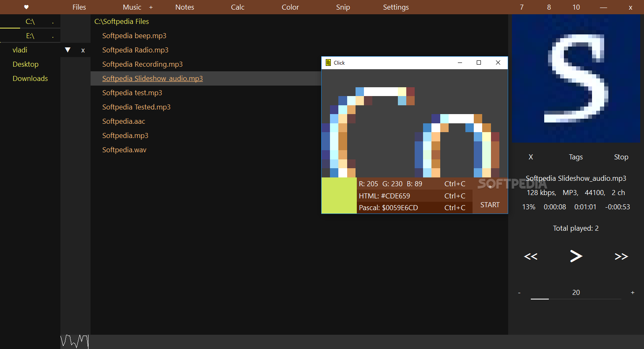Open the Snip tab
The height and width of the screenshot is (349, 644).
[343, 7]
